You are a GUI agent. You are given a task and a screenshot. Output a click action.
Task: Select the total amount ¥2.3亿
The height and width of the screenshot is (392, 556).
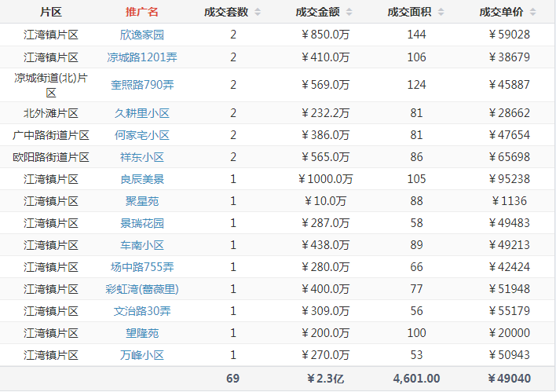click(325, 379)
